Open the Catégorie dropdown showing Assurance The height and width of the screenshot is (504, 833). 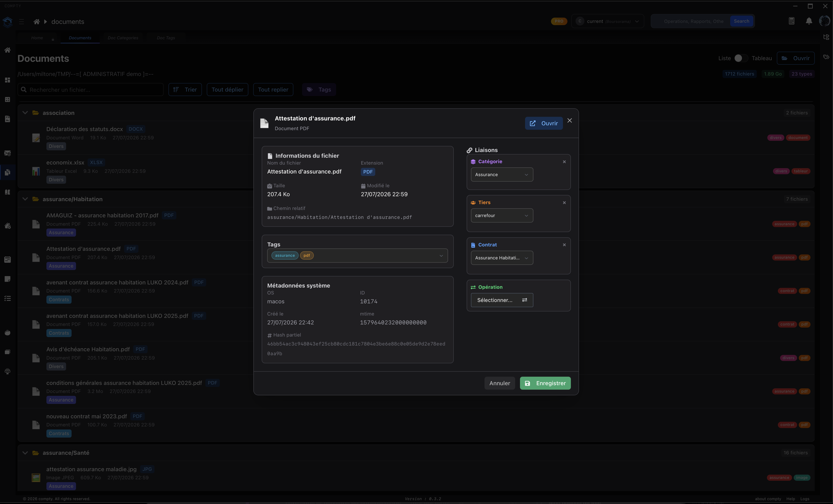(x=502, y=175)
